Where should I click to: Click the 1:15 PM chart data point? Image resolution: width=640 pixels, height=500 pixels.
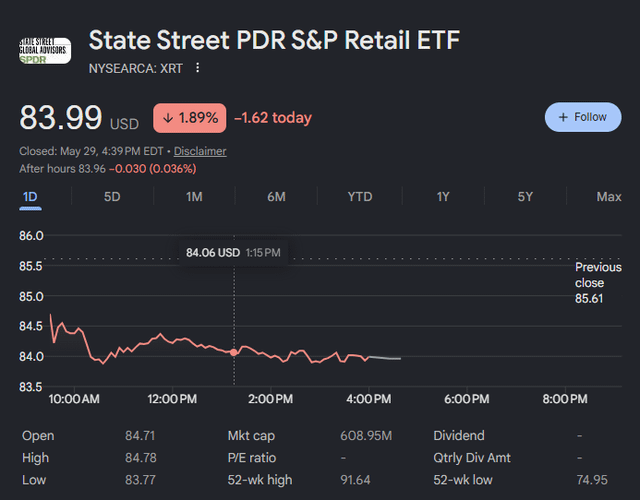tap(234, 352)
